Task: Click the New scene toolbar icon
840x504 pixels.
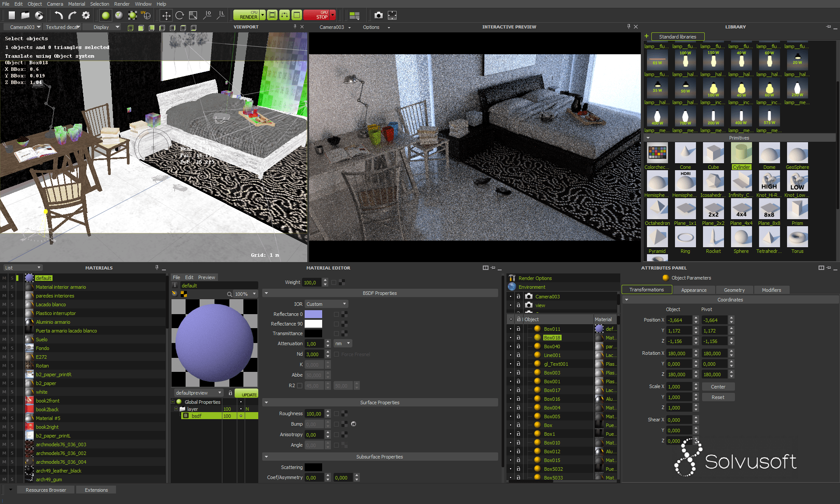Action: 12,15
